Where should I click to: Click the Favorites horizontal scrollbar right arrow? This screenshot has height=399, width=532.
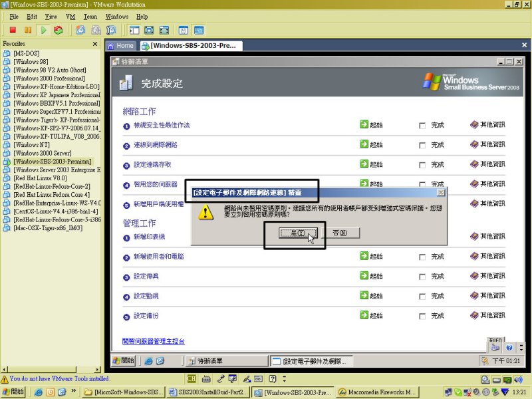tap(98, 370)
